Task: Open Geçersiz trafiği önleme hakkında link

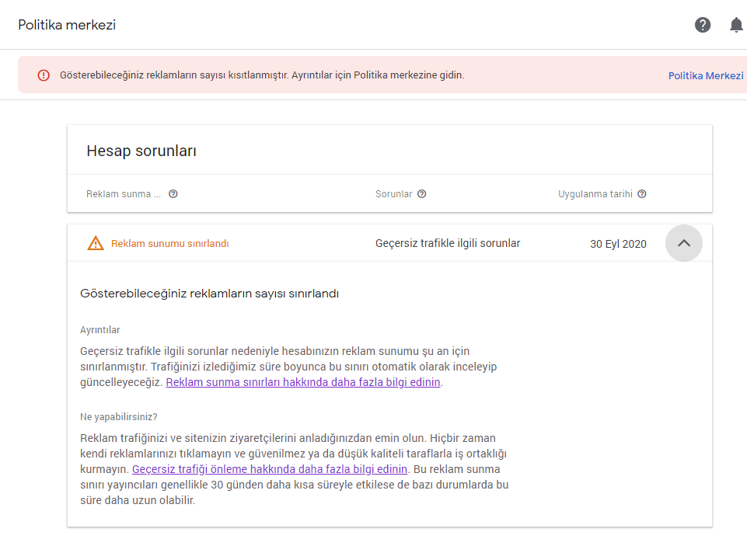Action: tap(270, 470)
